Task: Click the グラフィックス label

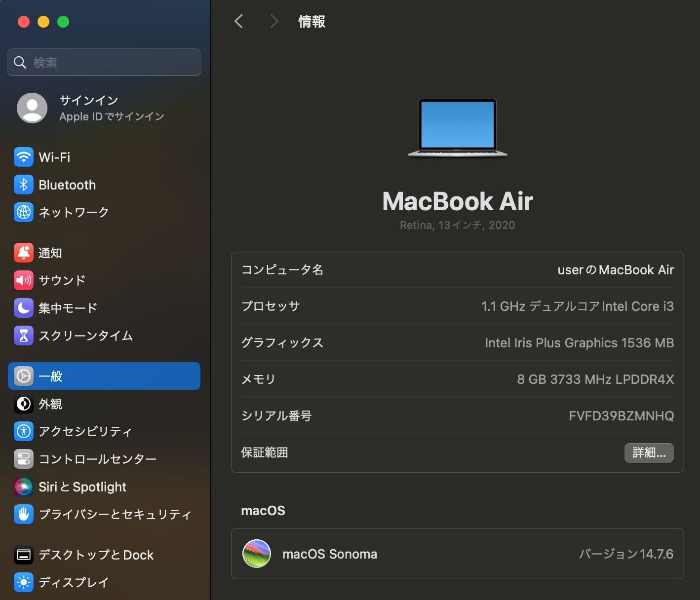Action: coord(282,343)
